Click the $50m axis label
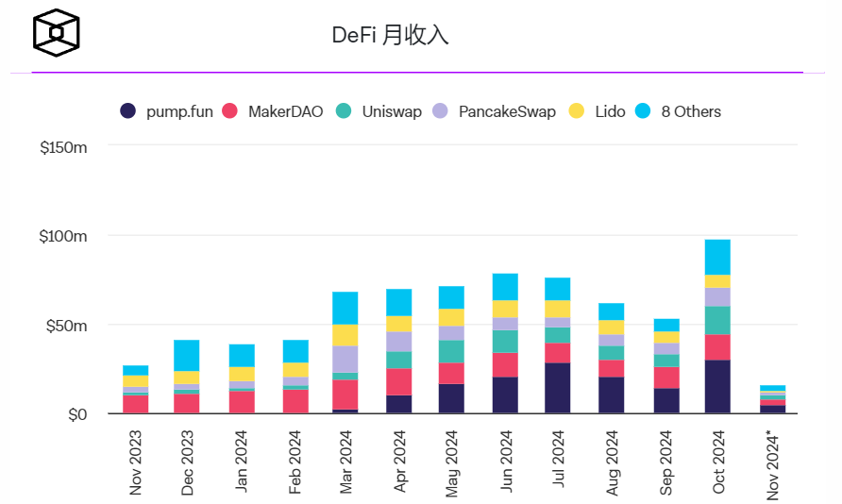The image size is (842, 504). point(67,326)
